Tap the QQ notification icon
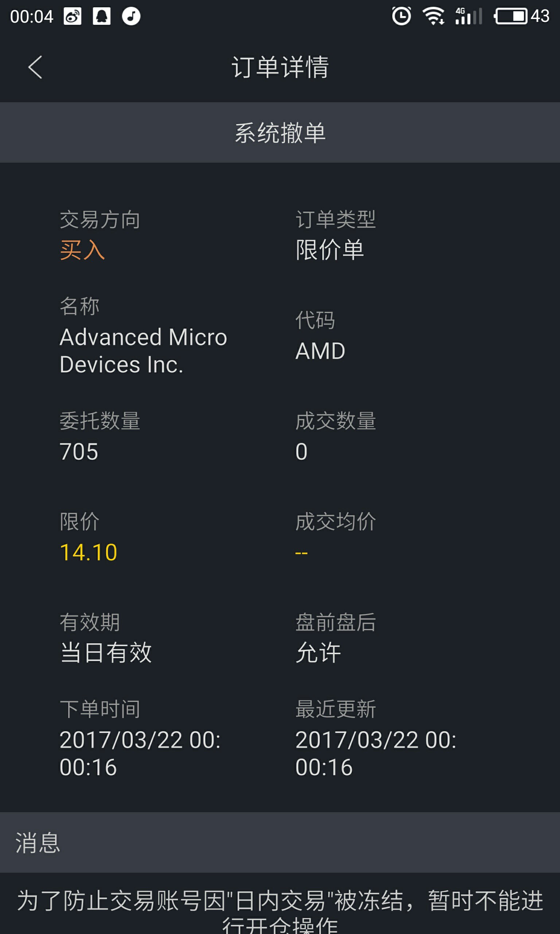The image size is (560, 934). (x=101, y=16)
